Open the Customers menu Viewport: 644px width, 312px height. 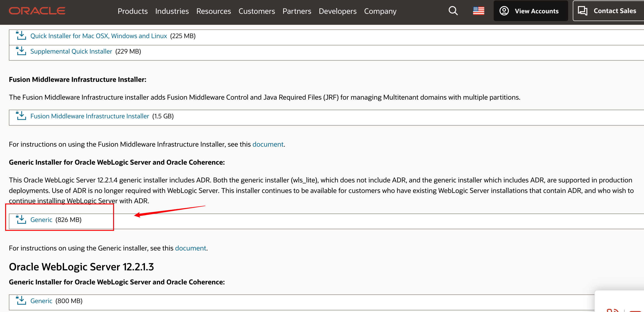[256, 11]
